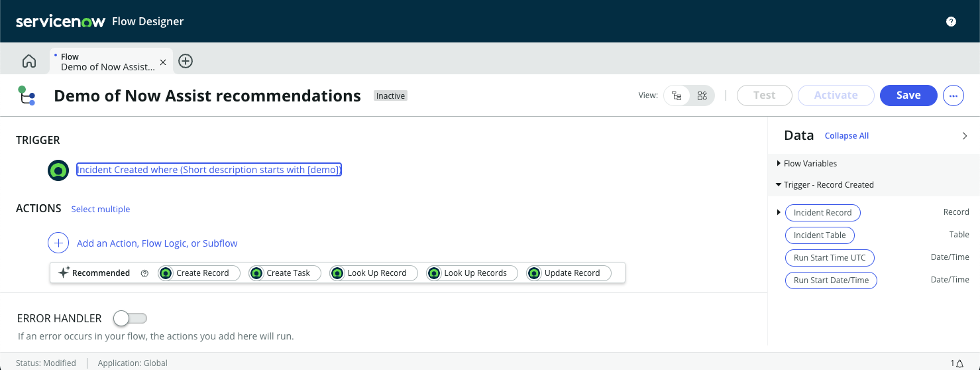Select the Incident Table data pill
This screenshot has height=370, width=980.
[820, 235]
